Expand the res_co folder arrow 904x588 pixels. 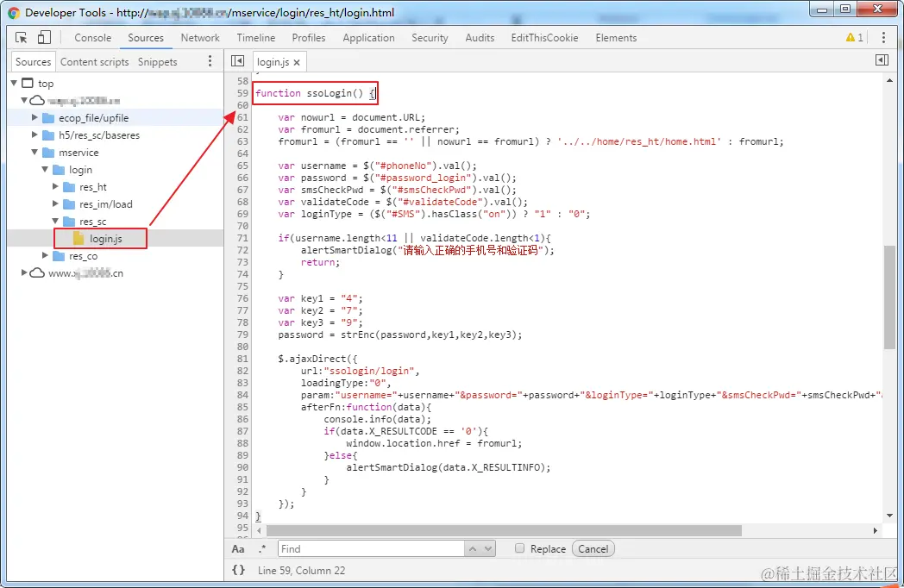(x=45, y=255)
